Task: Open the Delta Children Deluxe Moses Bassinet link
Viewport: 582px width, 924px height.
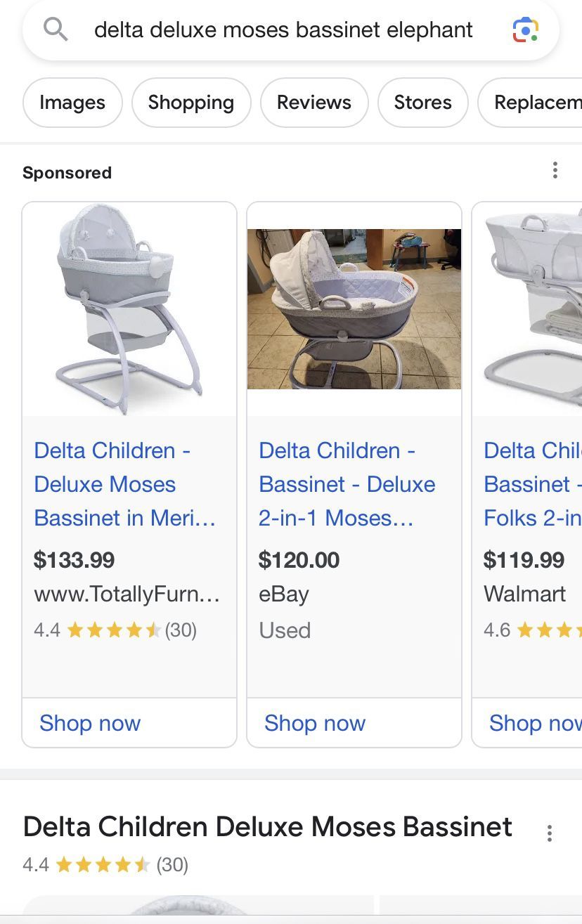Action: (266, 827)
